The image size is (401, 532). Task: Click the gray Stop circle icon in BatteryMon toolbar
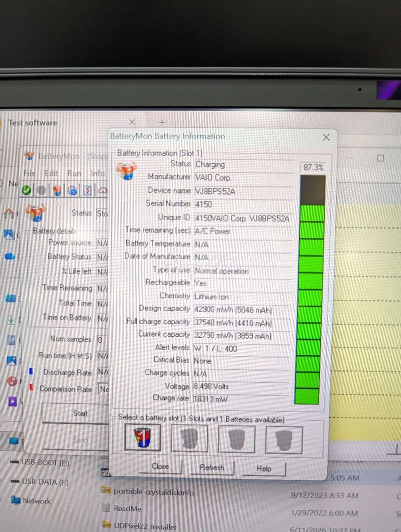[42, 190]
